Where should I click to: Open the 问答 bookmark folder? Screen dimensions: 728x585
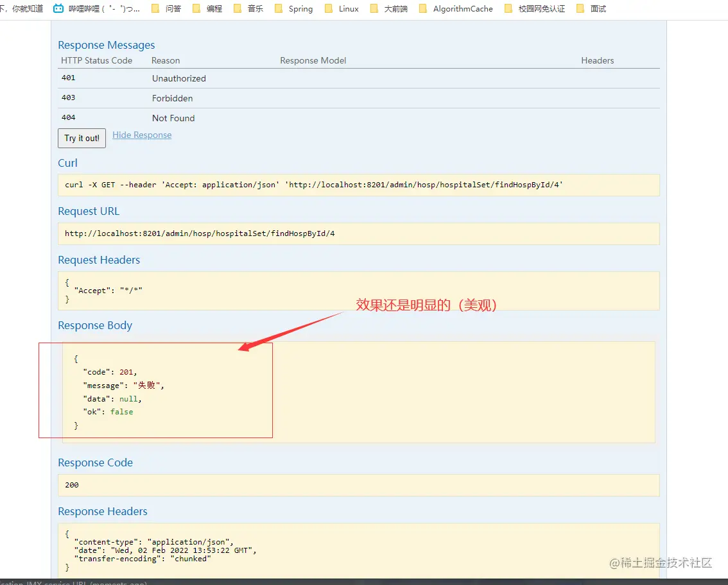166,8
